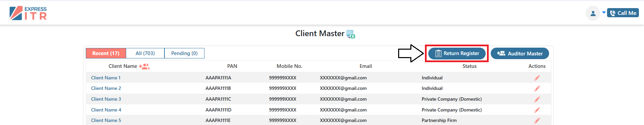Click the Email column header

366,66
